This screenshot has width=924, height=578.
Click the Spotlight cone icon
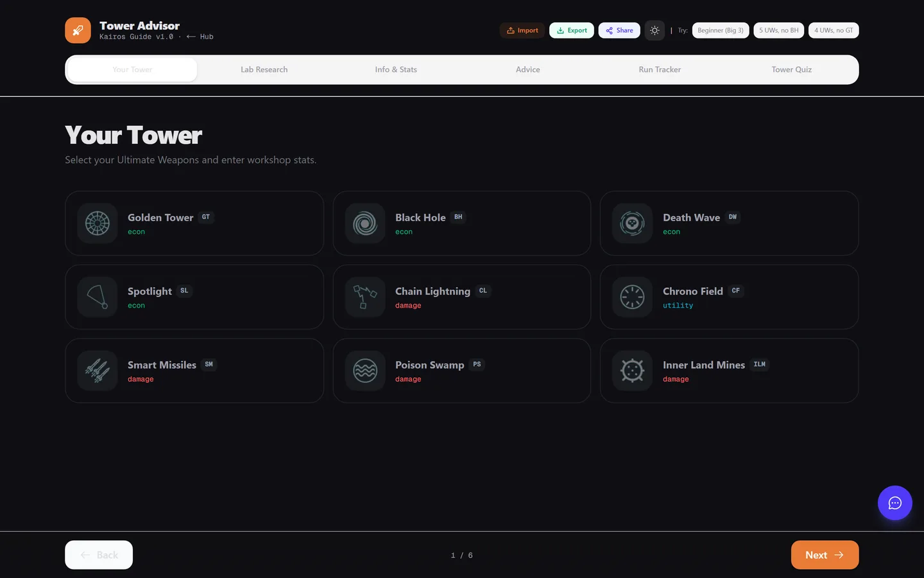pyautogui.click(x=98, y=297)
